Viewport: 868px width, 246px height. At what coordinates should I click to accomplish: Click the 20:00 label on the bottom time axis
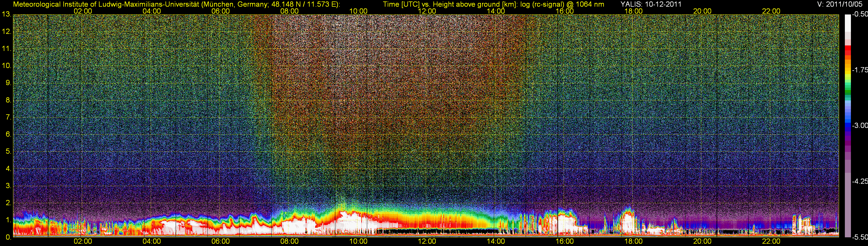click(x=702, y=242)
